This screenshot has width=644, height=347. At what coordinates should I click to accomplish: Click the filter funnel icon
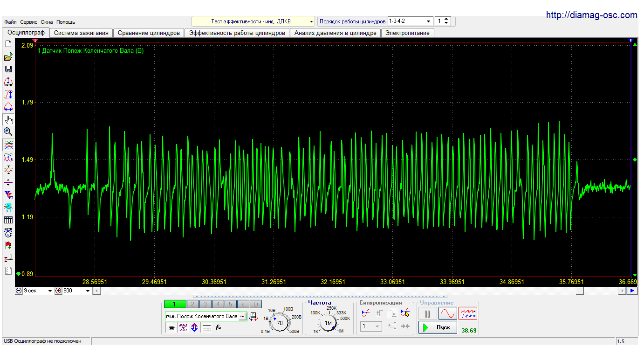click(8, 194)
